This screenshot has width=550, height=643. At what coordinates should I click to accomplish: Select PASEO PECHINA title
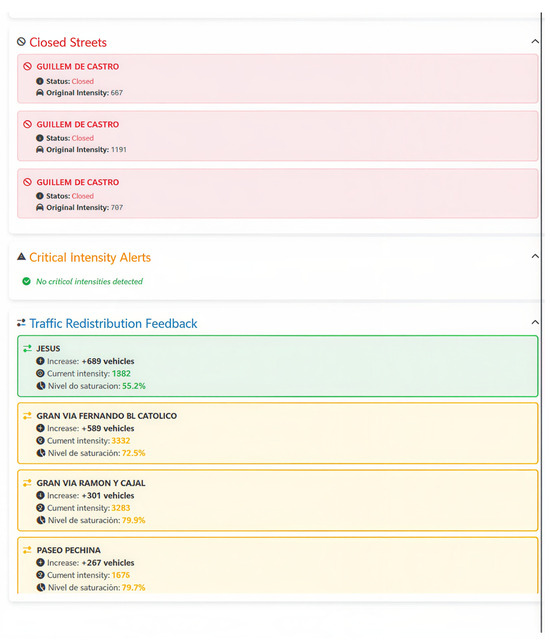[68, 550]
